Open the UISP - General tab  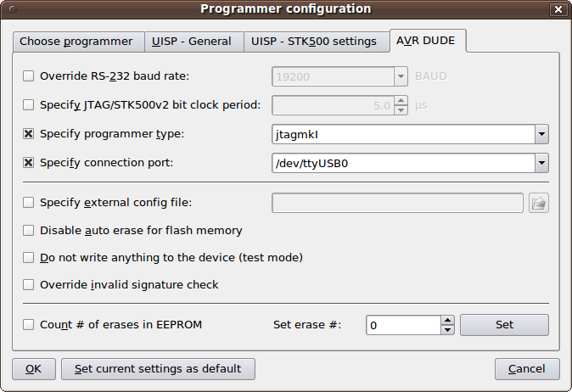[x=193, y=42]
